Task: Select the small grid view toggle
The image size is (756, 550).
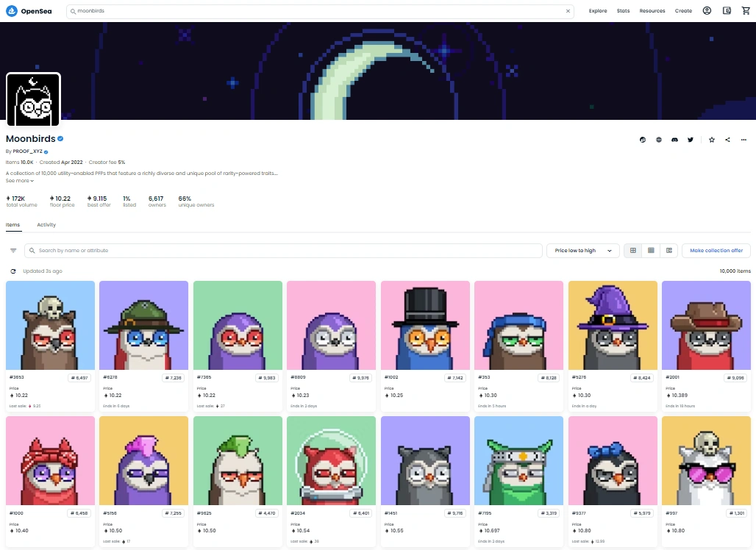Action: (651, 251)
